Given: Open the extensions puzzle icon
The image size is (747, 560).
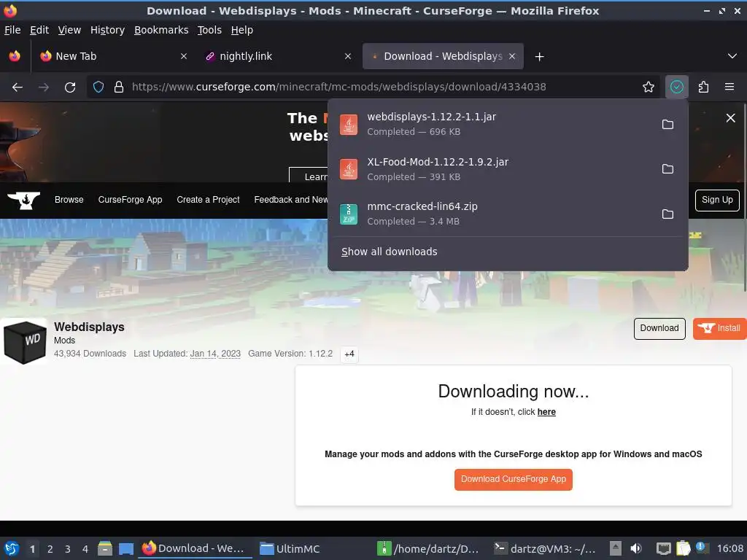Looking at the screenshot, I should (x=704, y=87).
